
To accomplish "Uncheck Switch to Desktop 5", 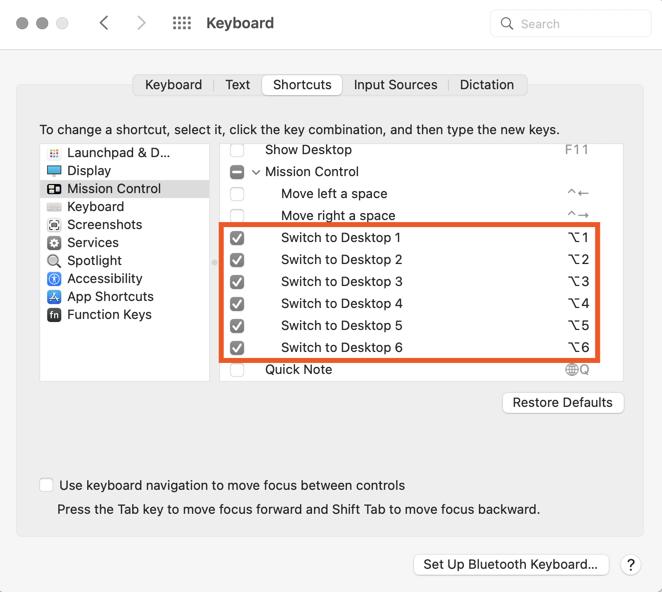I will point(237,326).
